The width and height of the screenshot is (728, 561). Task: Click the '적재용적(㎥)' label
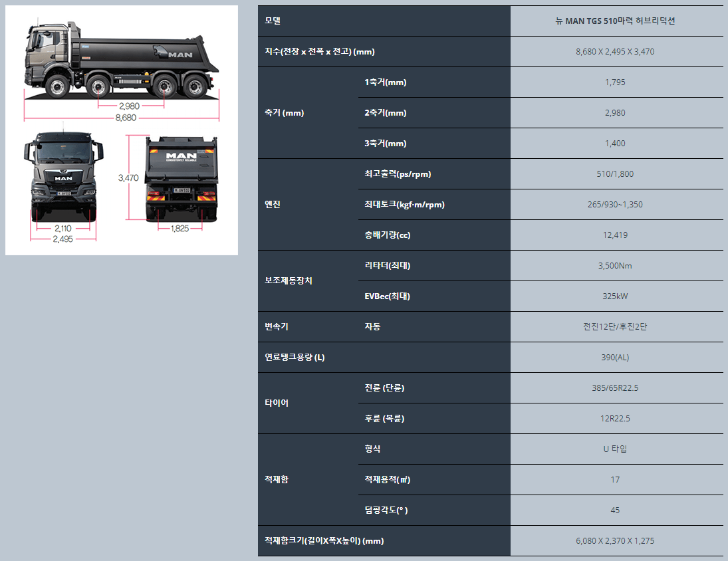387,479
